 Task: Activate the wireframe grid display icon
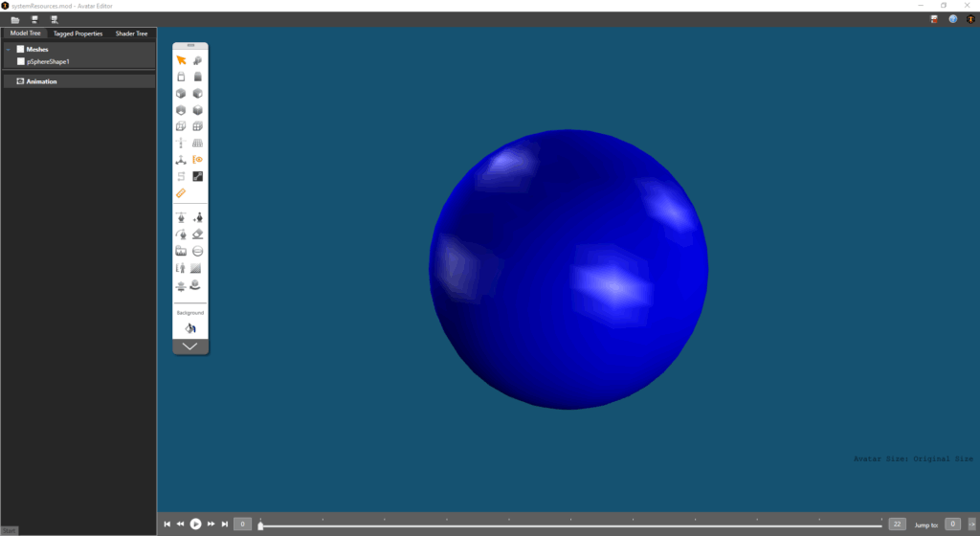(x=198, y=143)
